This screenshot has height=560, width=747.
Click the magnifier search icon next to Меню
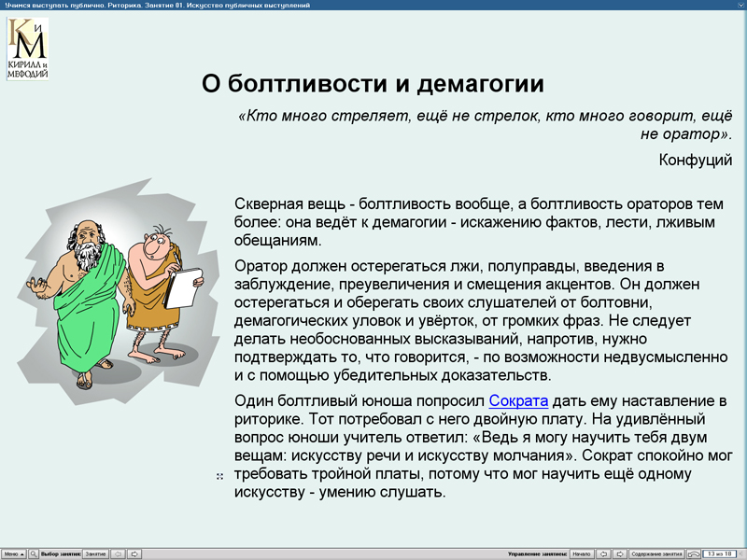[34, 553]
